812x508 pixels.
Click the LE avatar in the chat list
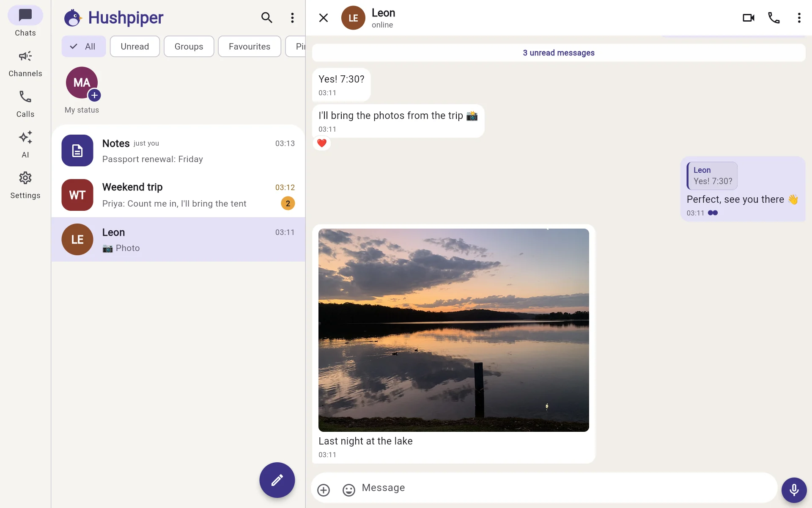tap(77, 240)
